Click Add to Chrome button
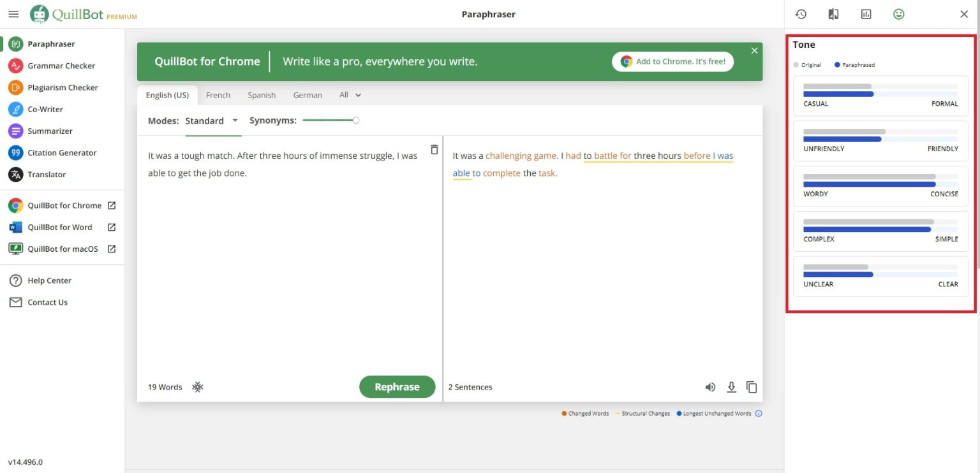The height and width of the screenshot is (473, 980). tap(672, 61)
